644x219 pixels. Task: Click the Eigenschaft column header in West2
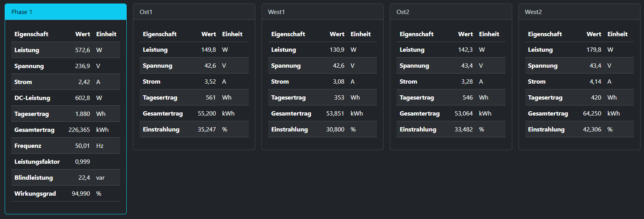click(x=545, y=34)
